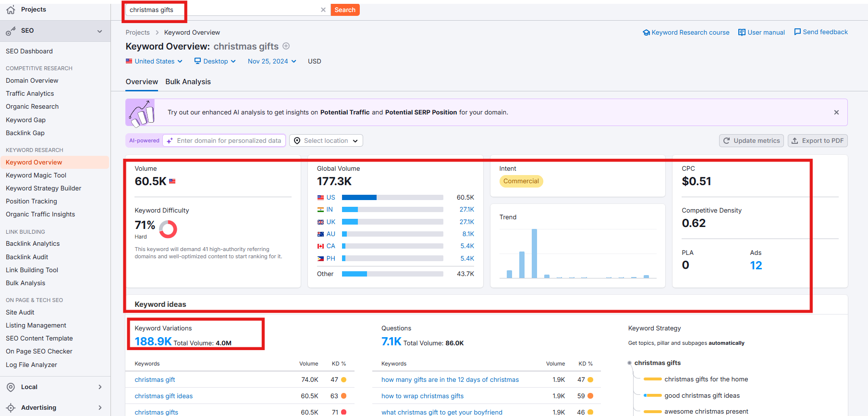Click the Commercial intent badge
Viewport: 868px width, 416px height.
[521, 181]
